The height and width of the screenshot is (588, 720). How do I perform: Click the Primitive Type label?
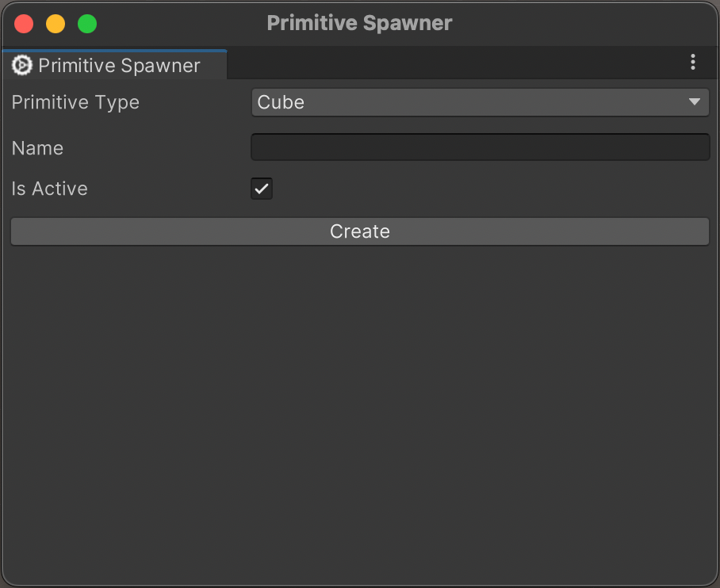pyautogui.click(x=75, y=102)
